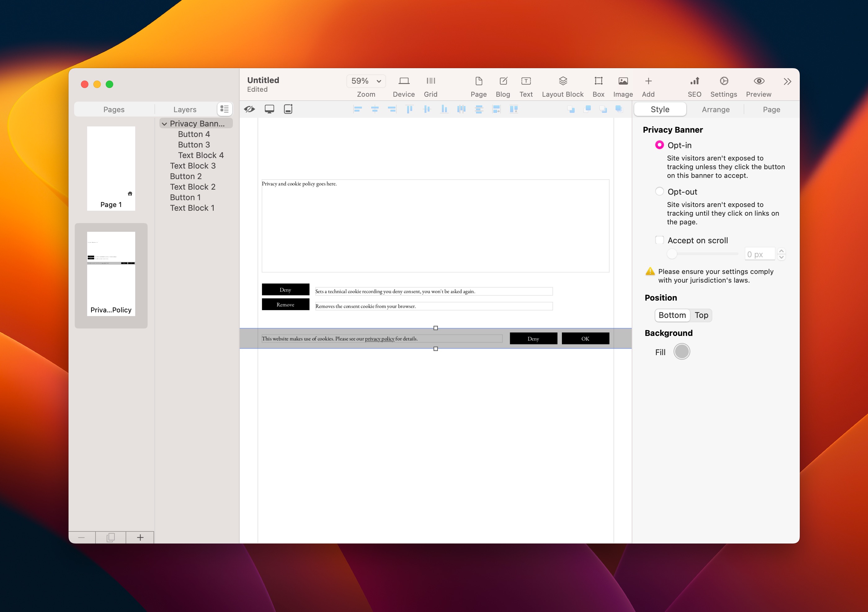Switch to the Layers sidebar tab
Image resolution: width=868 pixels, height=612 pixels.
185,110
